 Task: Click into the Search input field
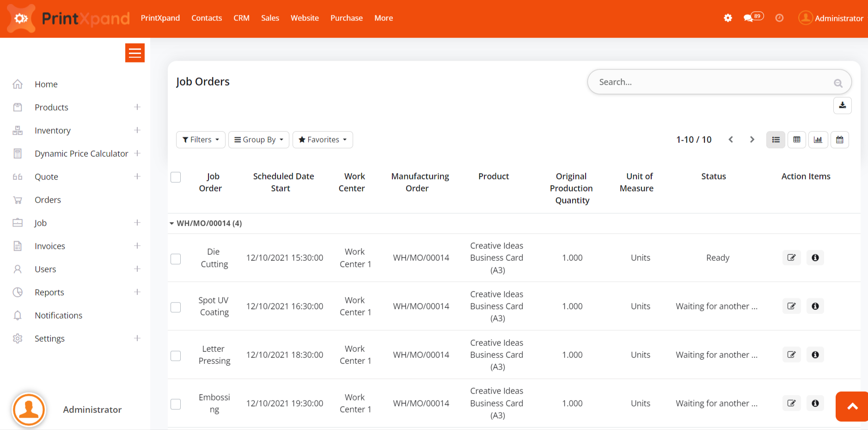pyautogui.click(x=712, y=82)
